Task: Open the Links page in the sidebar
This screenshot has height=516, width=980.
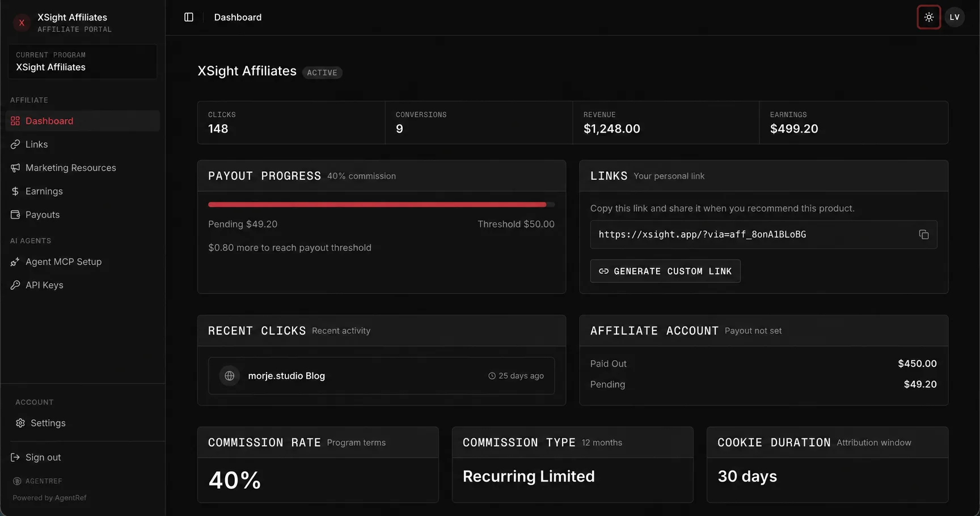Action: click(82, 144)
